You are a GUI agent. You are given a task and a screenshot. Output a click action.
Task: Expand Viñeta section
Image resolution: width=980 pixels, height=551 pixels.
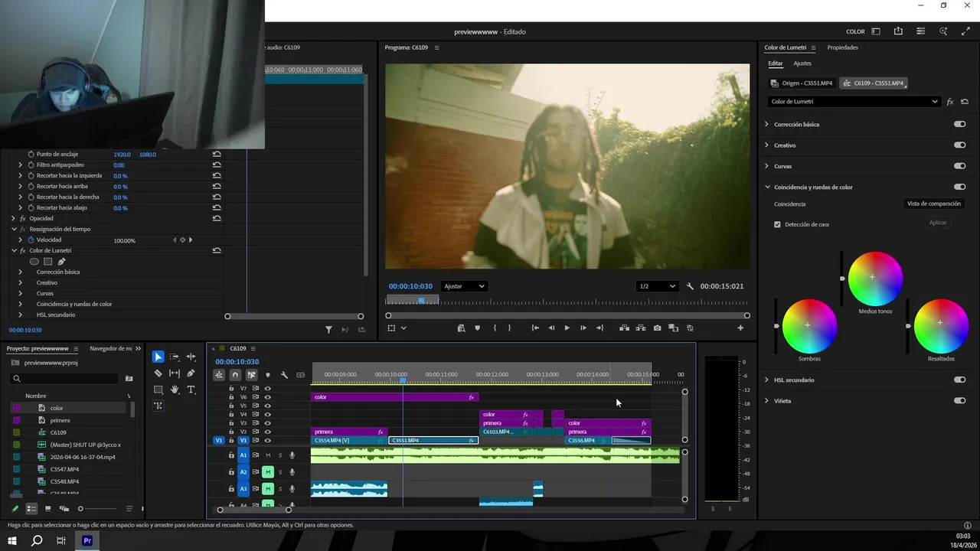[767, 400]
